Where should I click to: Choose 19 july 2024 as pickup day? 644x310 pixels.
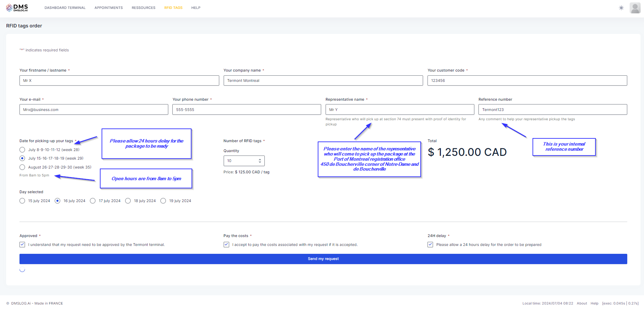tap(163, 201)
